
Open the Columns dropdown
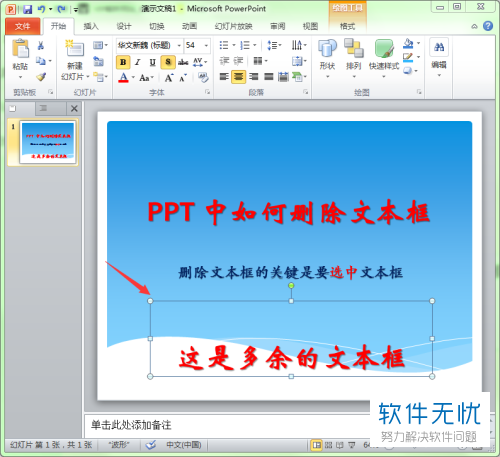(260, 61)
